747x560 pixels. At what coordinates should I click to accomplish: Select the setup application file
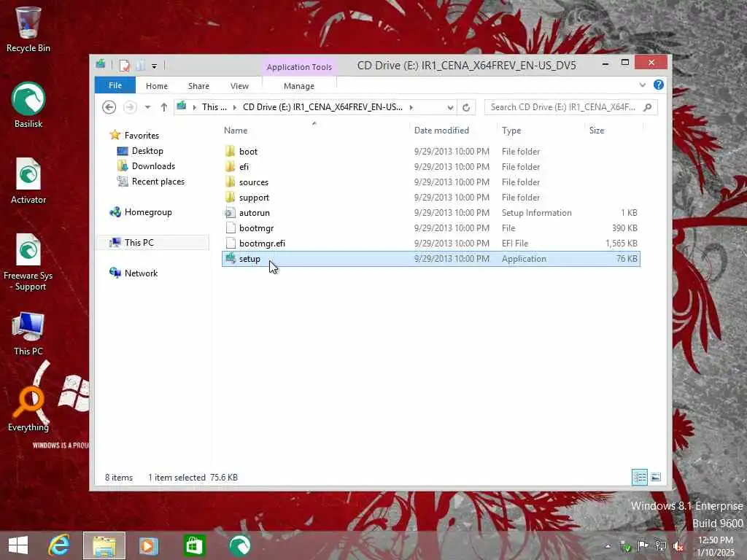pos(430,259)
